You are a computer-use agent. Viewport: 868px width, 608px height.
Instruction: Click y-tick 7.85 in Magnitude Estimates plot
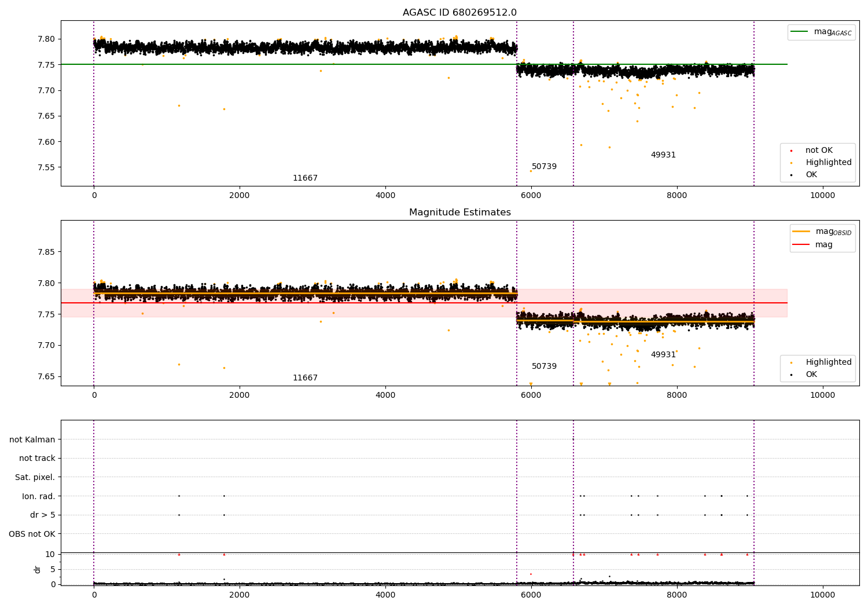coord(46,252)
